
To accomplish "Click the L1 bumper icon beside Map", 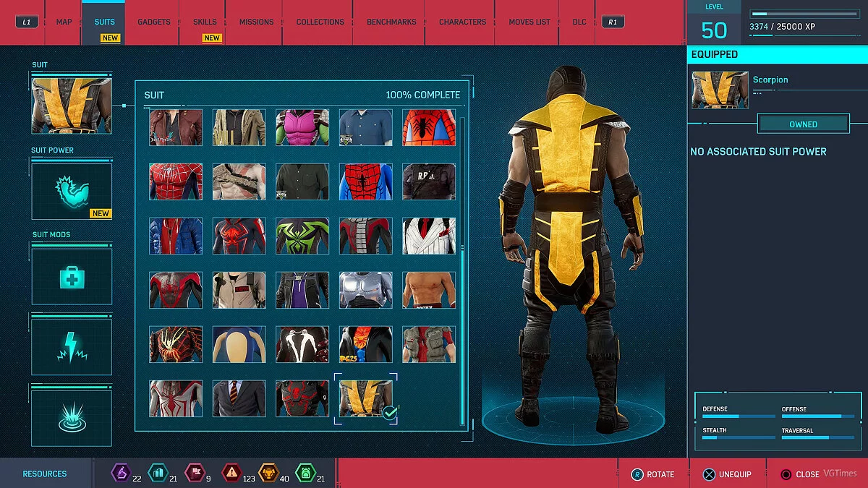I will [x=26, y=21].
